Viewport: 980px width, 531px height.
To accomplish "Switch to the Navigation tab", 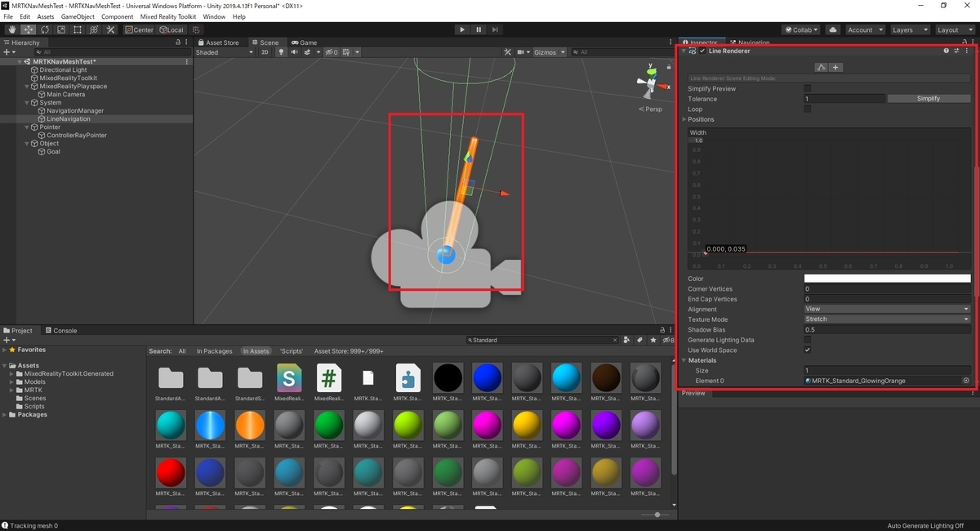I will point(749,42).
